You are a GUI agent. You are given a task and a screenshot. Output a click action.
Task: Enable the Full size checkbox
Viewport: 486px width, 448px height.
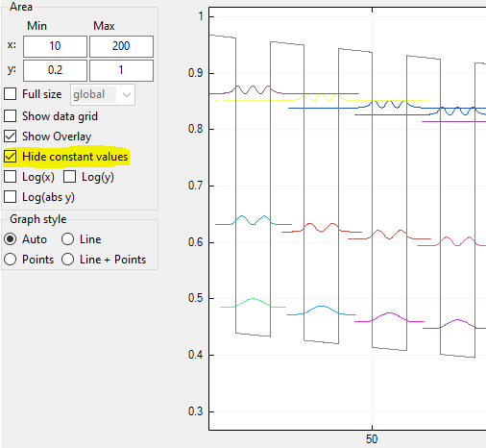pos(11,94)
